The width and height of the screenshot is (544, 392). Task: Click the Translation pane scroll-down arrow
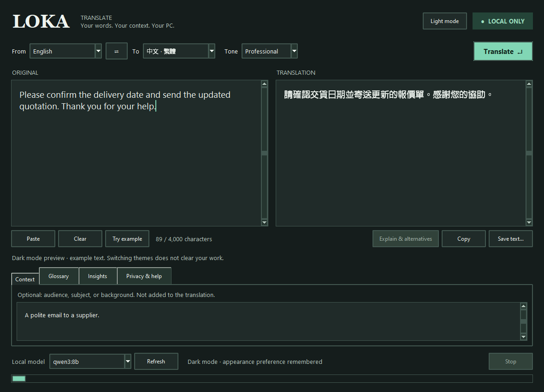point(529,223)
